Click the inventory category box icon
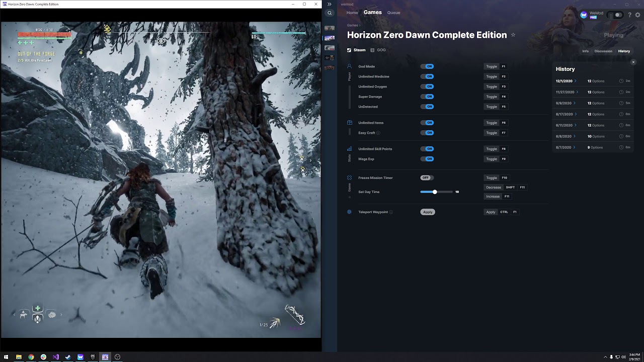Image resolution: width=644 pixels, height=362 pixels. click(350, 123)
